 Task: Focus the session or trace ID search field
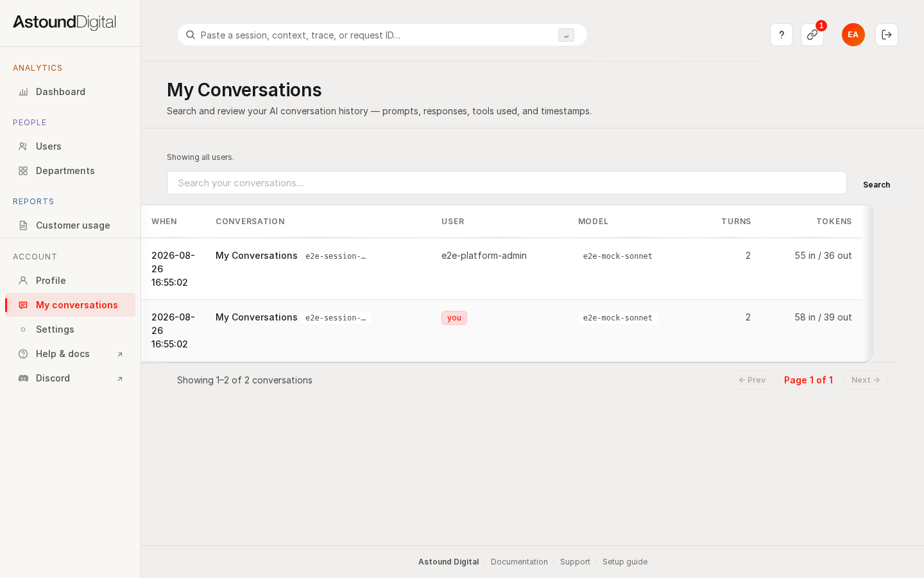coord(382,35)
